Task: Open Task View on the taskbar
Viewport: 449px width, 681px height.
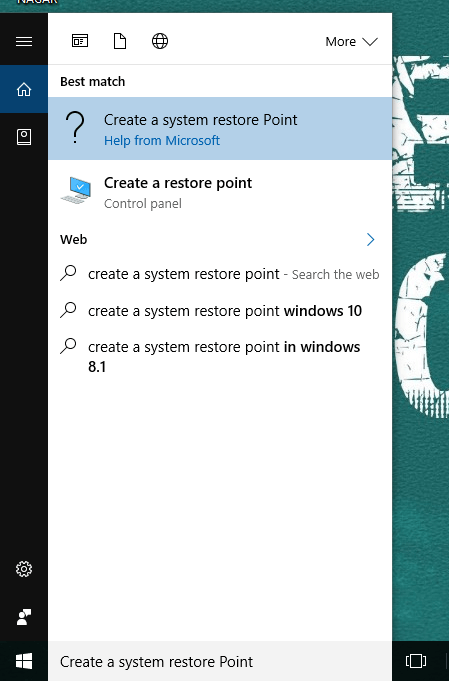Action: click(416, 661)
